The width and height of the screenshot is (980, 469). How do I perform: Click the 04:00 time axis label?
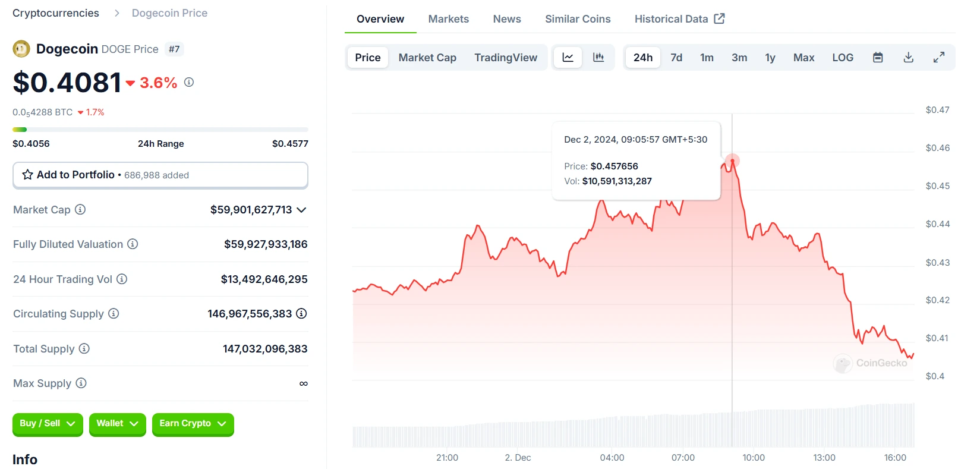612,458
